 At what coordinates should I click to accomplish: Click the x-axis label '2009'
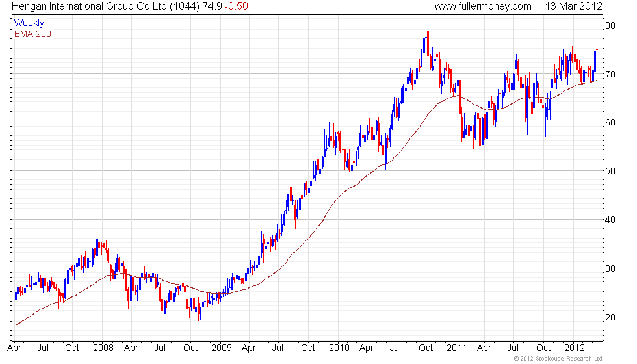[x=222, y=348]
